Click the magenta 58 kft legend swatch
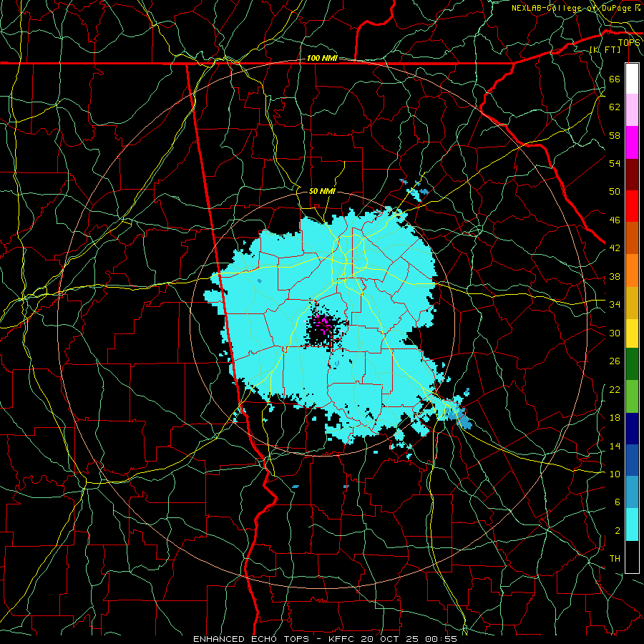This screenshot has height=644, width=644. pyautogui.click(x=632, y=142)
